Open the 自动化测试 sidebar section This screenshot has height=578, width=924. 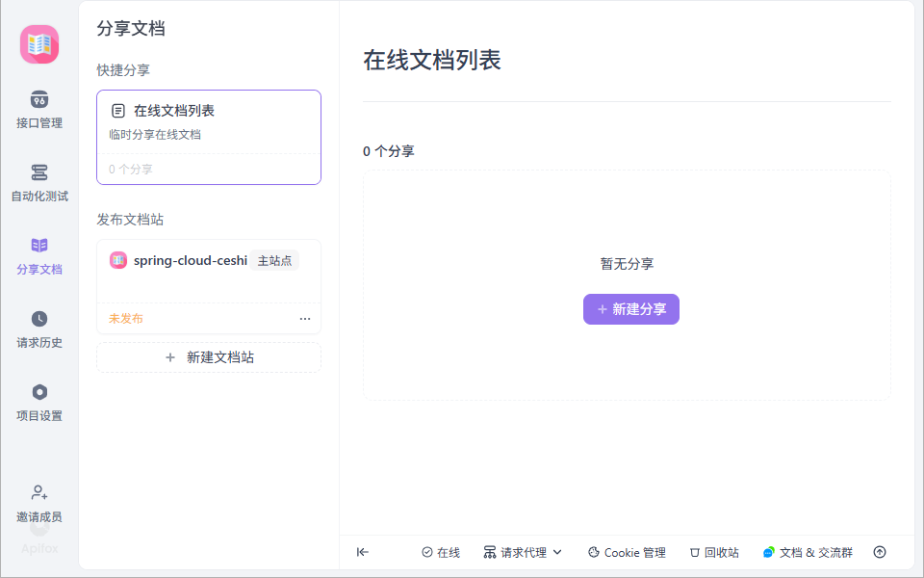[39, 183]
